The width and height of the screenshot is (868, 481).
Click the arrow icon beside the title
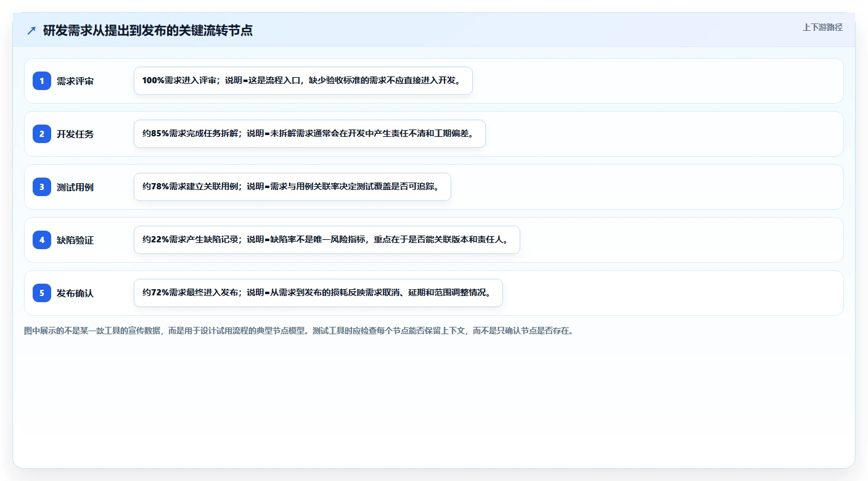pyautogui.click(x=31, y=30)
